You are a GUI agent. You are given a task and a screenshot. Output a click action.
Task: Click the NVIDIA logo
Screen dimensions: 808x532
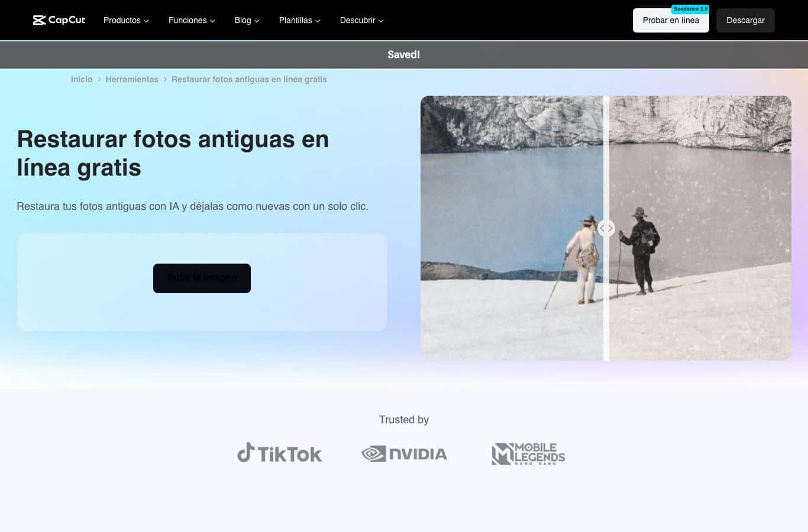(x=404, y=453)
